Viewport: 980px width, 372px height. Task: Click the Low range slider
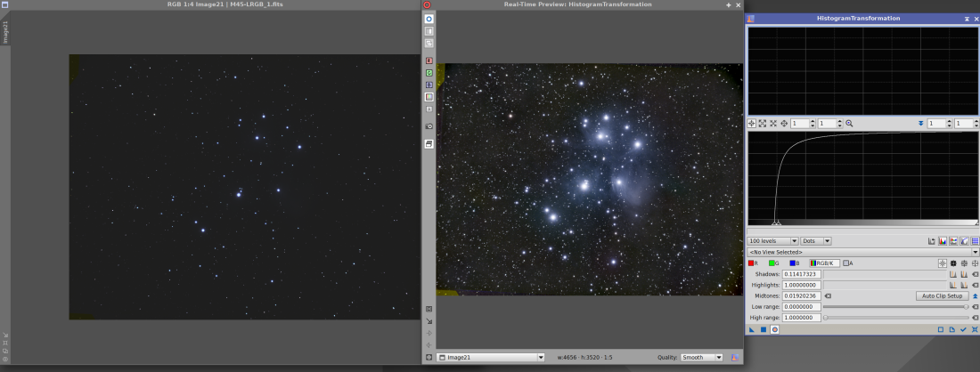pos(895,306)
